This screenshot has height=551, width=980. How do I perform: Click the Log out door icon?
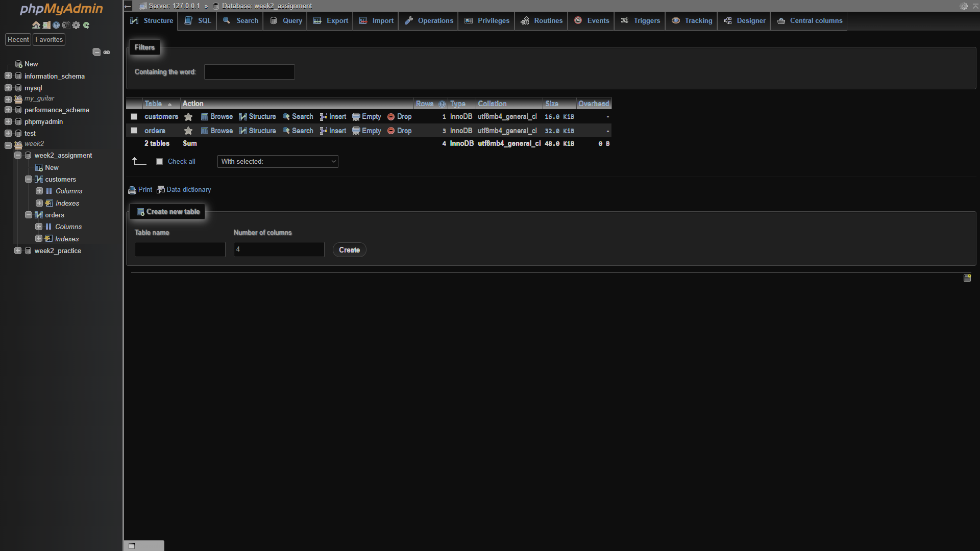point(46,25)
